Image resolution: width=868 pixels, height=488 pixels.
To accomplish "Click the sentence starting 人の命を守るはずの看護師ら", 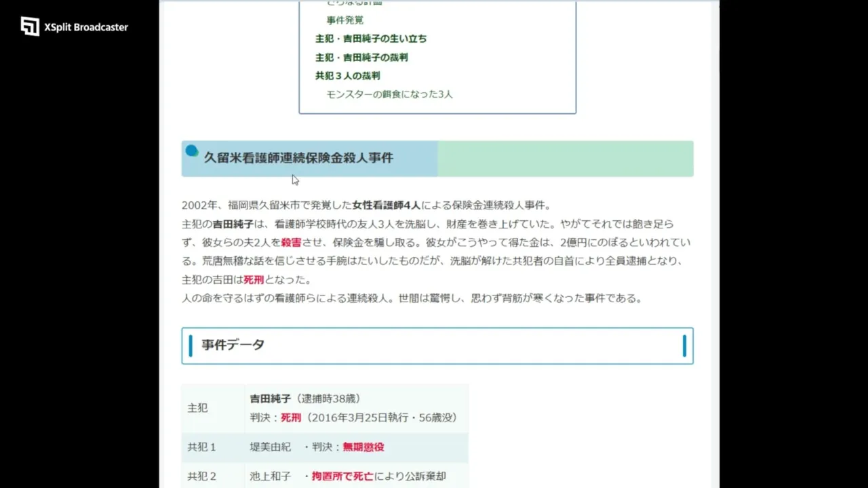I will (x=412, y=298).
